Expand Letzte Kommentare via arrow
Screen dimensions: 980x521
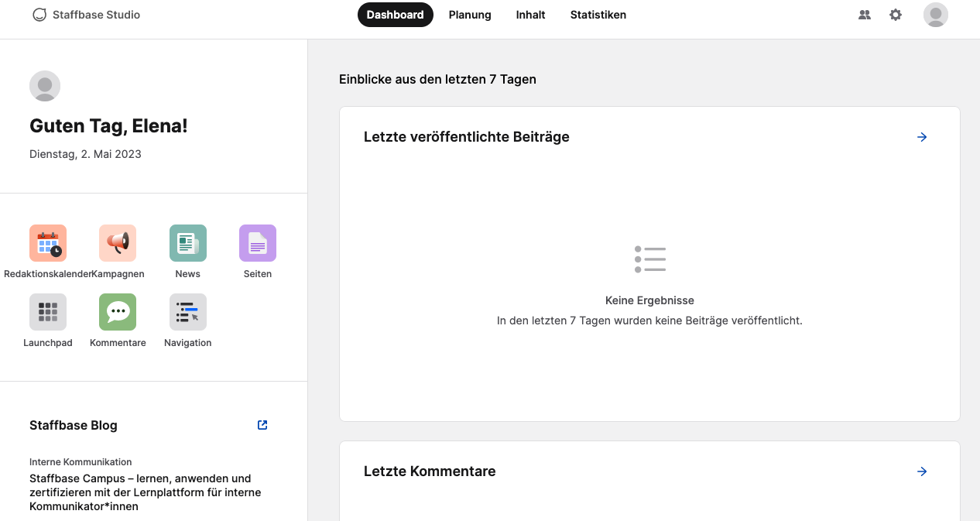pos(922,471)
